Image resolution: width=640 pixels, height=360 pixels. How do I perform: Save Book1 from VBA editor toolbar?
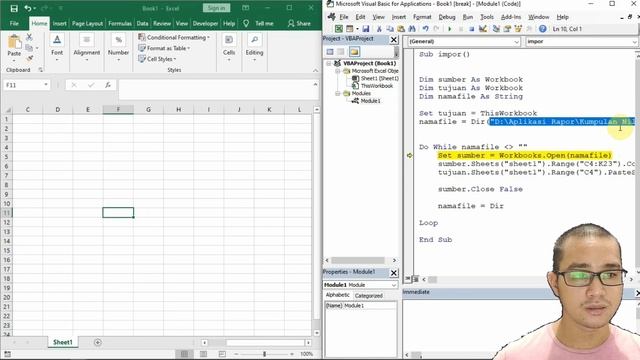tap(366, 29)
